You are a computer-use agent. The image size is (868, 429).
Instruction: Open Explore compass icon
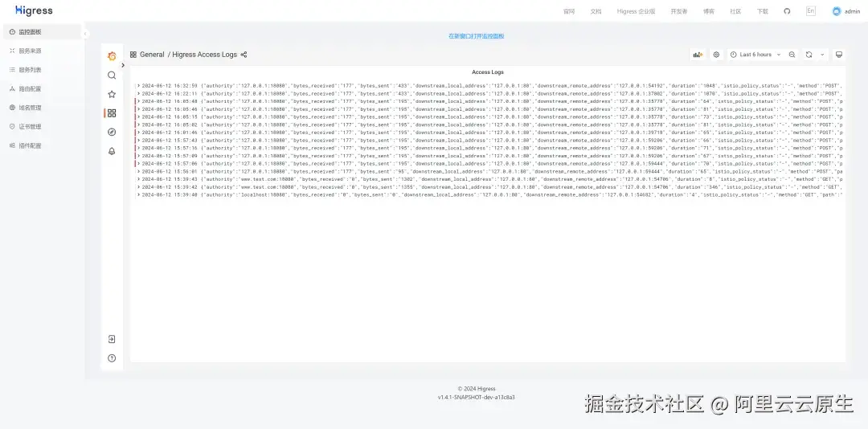point(112,132)
